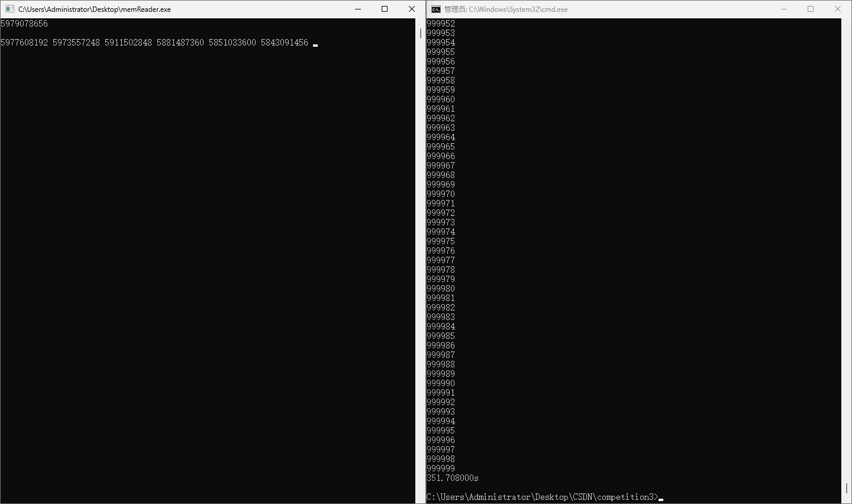This screenshot has height=504, width=852.
Task: Click the value 5881487360 in memReader
Action: [180, 43]
